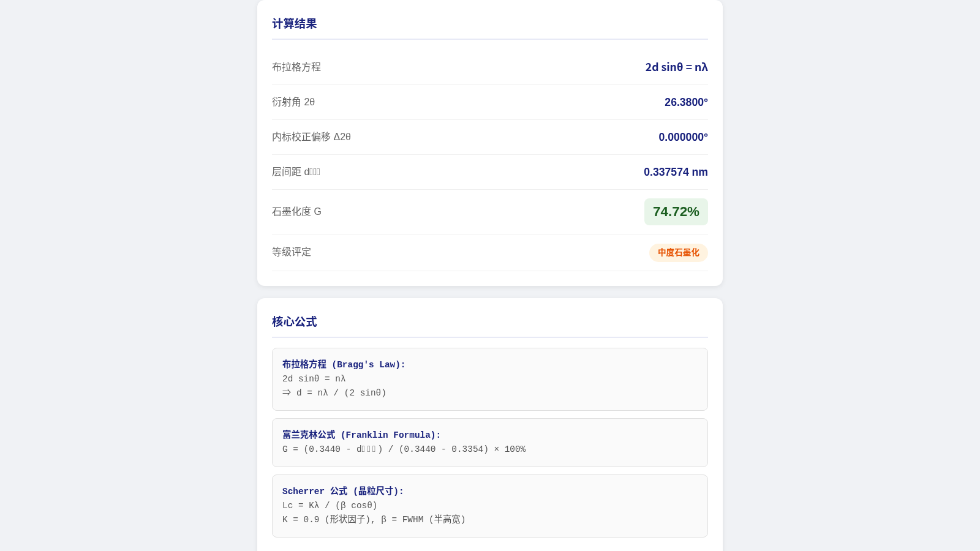Click the Franklin Formula box title

[361, 435]
